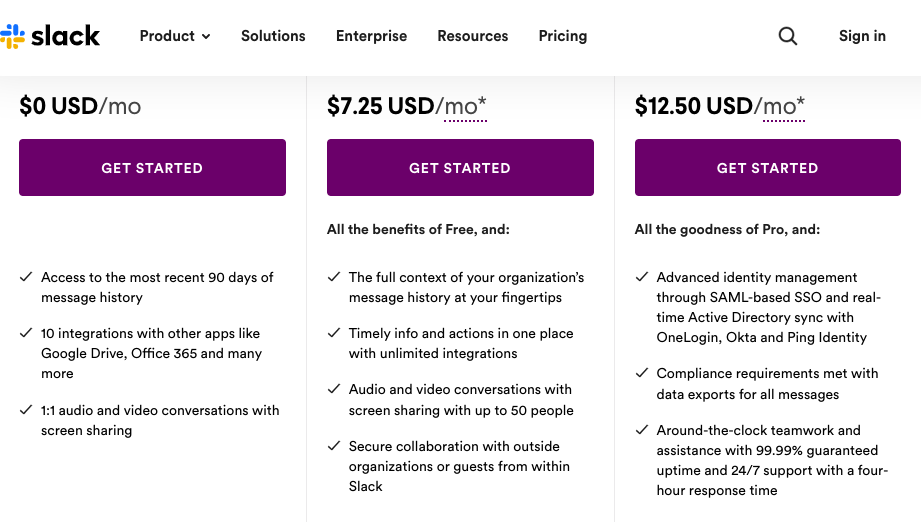
Task: Expand the Product dropdown menu
Action: point(175,36)
